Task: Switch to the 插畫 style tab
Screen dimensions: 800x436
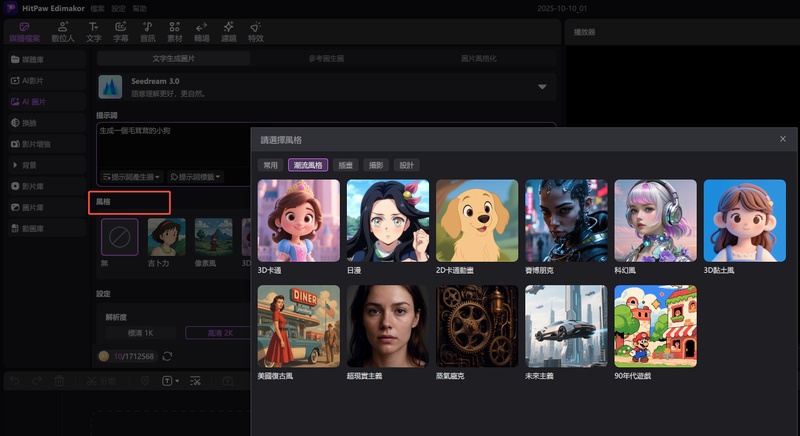Action: coord(345,165)
